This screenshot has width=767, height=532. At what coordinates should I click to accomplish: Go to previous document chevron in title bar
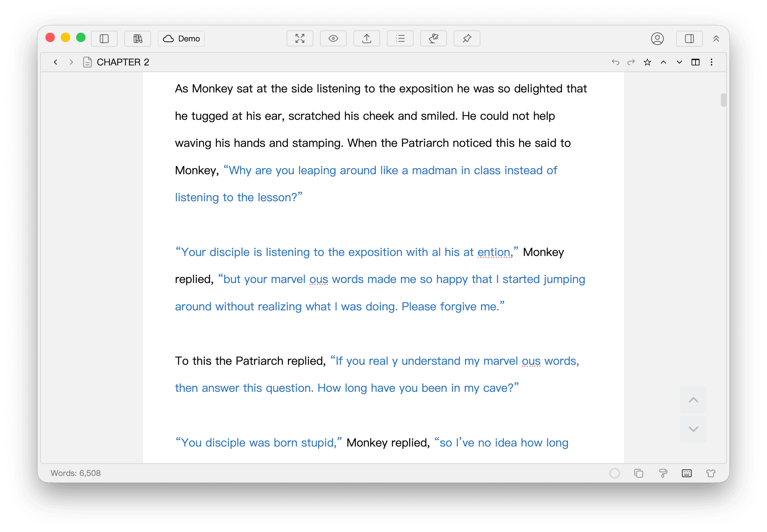pyautogui.click(x=663, y=62)
